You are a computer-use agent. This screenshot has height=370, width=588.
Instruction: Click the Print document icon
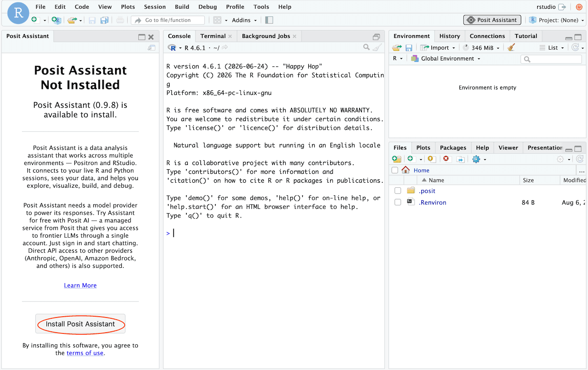pos(120,20)
